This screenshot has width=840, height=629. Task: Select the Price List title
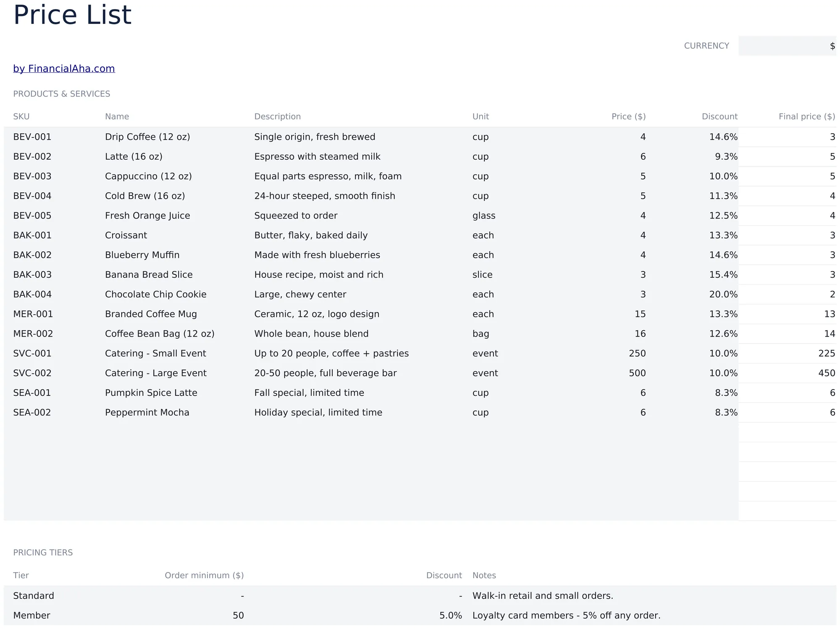click(x=72, y=15)
